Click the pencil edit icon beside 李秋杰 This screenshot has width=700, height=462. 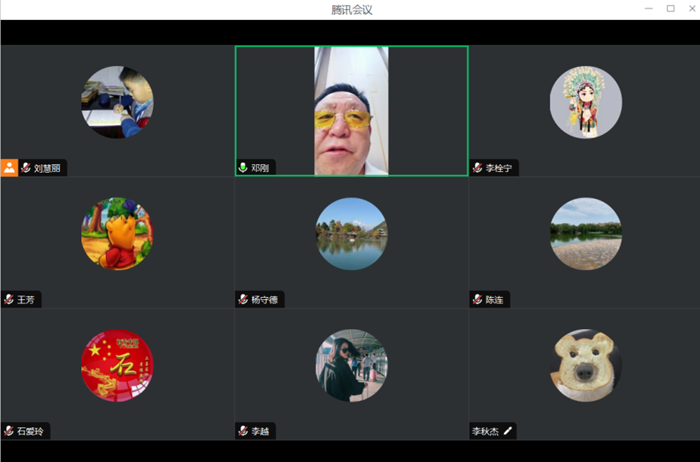pos(508,431)
